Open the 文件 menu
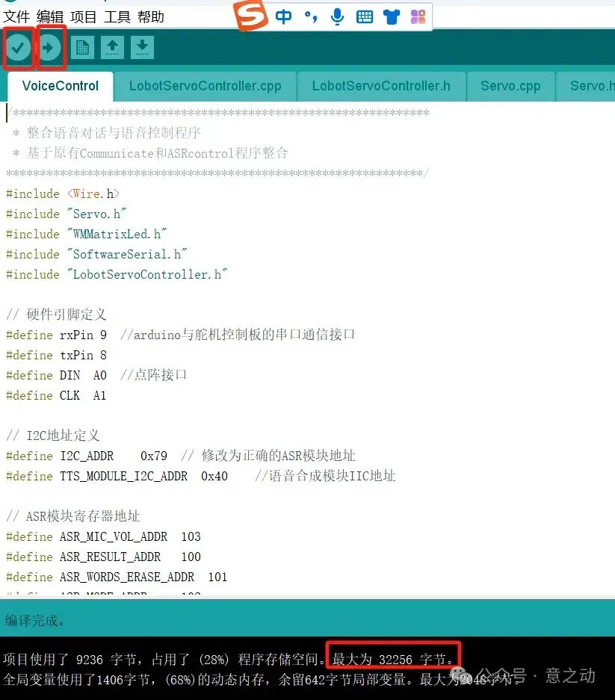The height and width of the screenshot is (700, 615). (x=16, y=17)
